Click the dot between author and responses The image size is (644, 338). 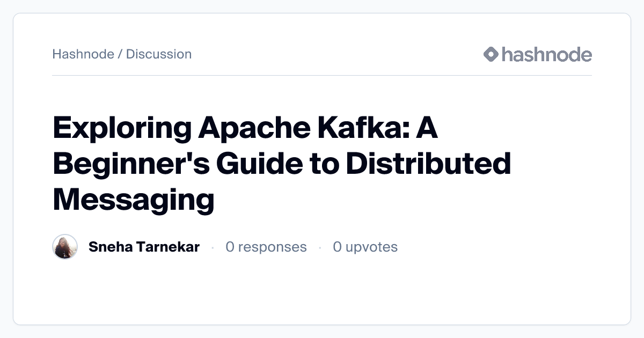point(213,247)
